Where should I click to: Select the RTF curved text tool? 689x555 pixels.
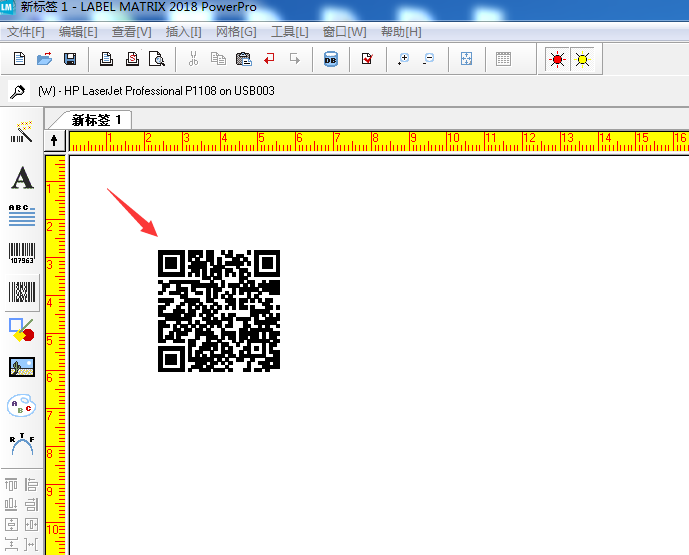pyautogui.click(x=22, y=444)
